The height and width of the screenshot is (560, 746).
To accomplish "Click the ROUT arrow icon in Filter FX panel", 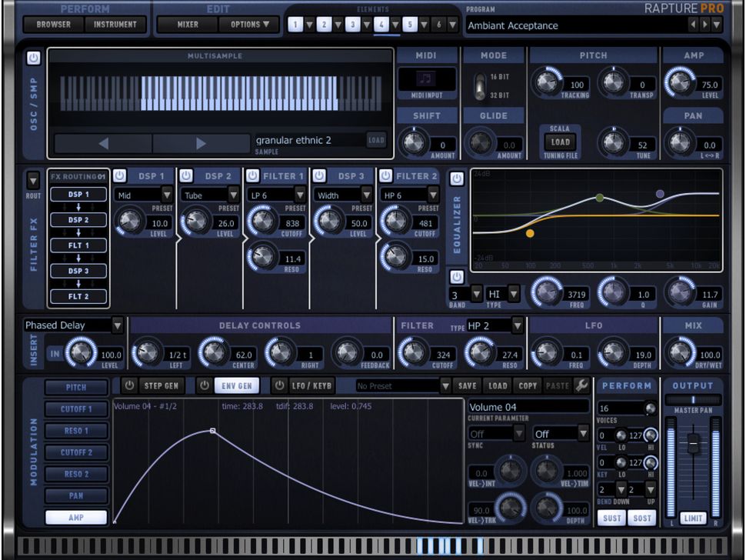I will tap(32, 178).
